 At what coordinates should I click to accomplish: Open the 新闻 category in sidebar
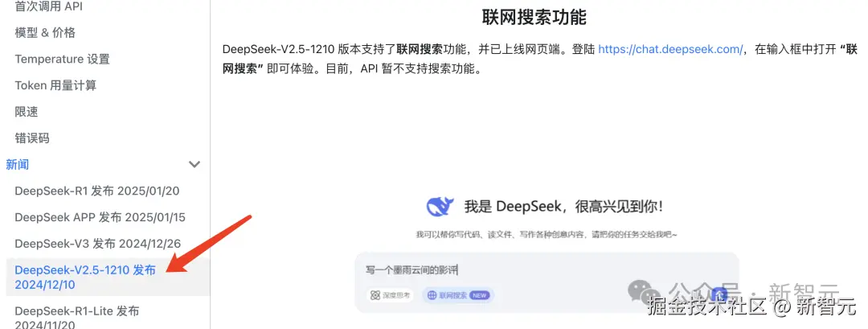click(17, 164)
